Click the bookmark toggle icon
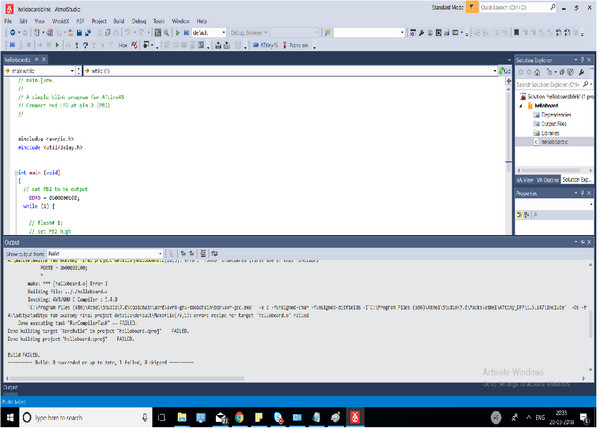The height and width of the screenshot is (428, 600). tap(516, 33)
